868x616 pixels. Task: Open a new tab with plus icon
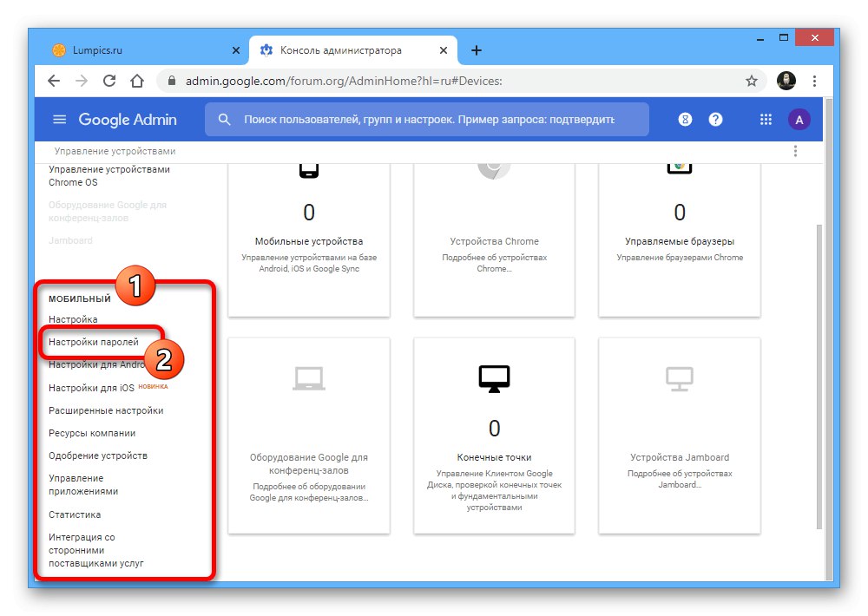[476, 50]
